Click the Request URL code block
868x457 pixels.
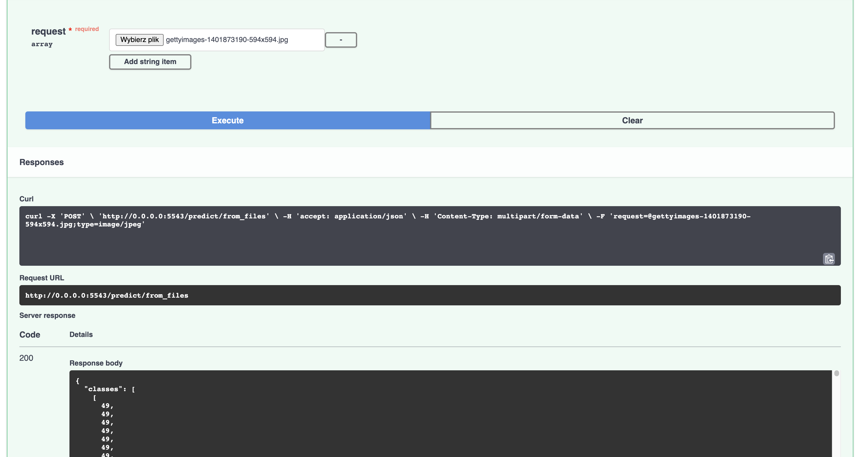430,295
